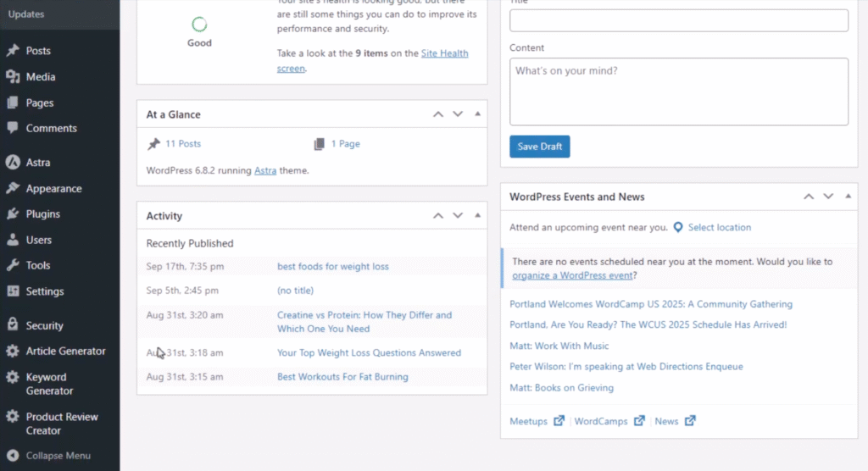Collapse the WordPress Events and News panel
This screenshot has height=471, width=868.
(x=847, y=197)
